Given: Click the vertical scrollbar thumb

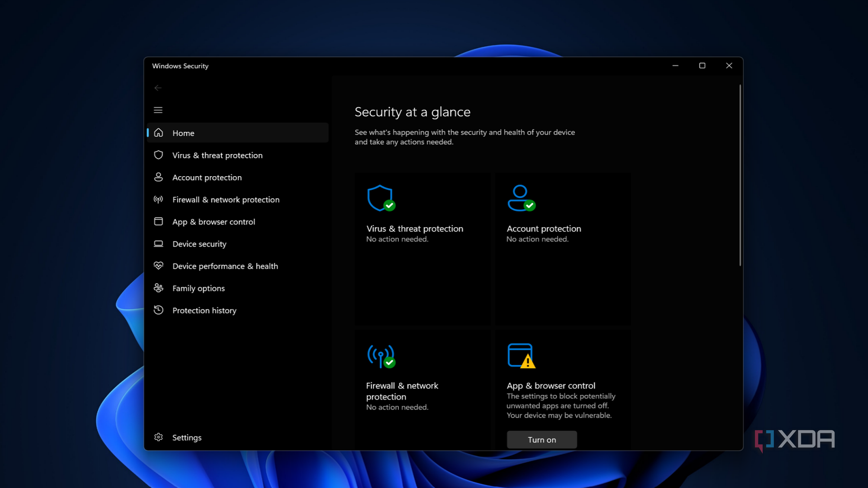Looking at the screenshot, I should pyautogui.click(x=740, y=175).
